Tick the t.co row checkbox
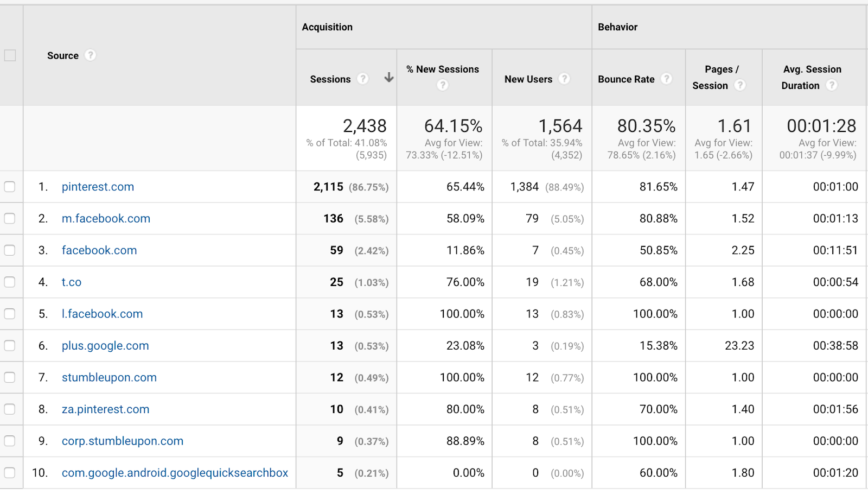 [x=10, y=282]
